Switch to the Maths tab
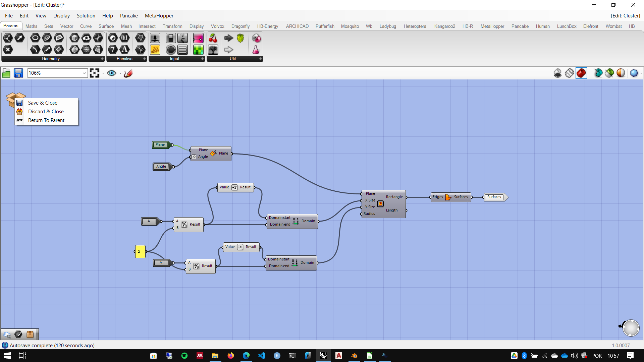Screen dimensions: 644x362 pyautogui.click(x=32, y=26)
